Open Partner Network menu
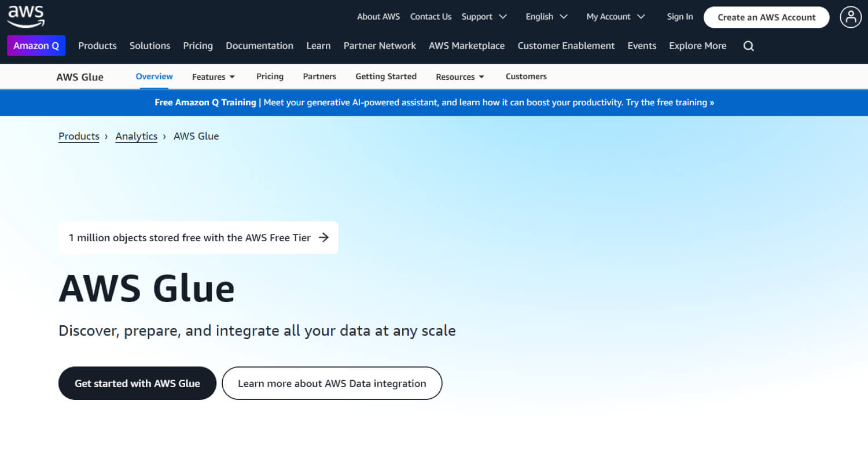The image size is (868, 463). [x=380, y=46]
